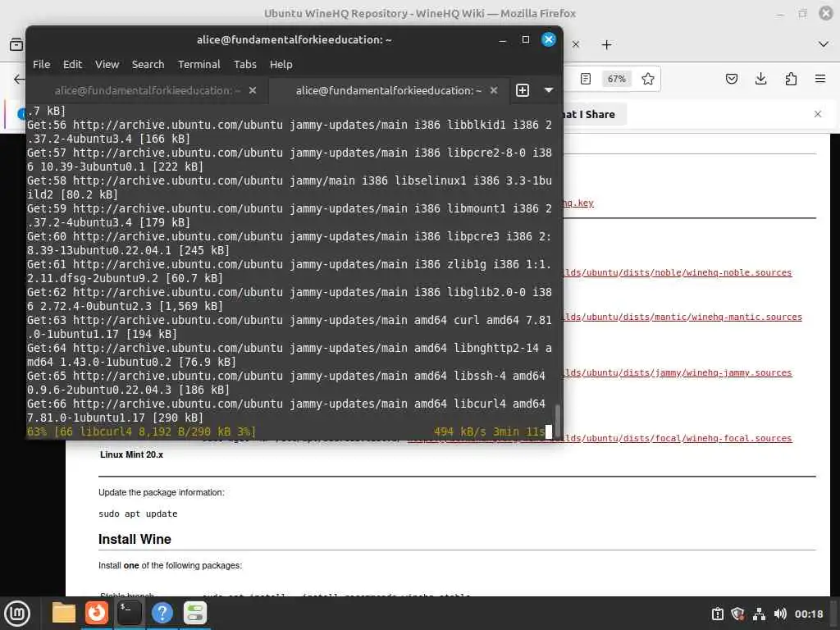Bookmark this page with the star

(648, 79)
